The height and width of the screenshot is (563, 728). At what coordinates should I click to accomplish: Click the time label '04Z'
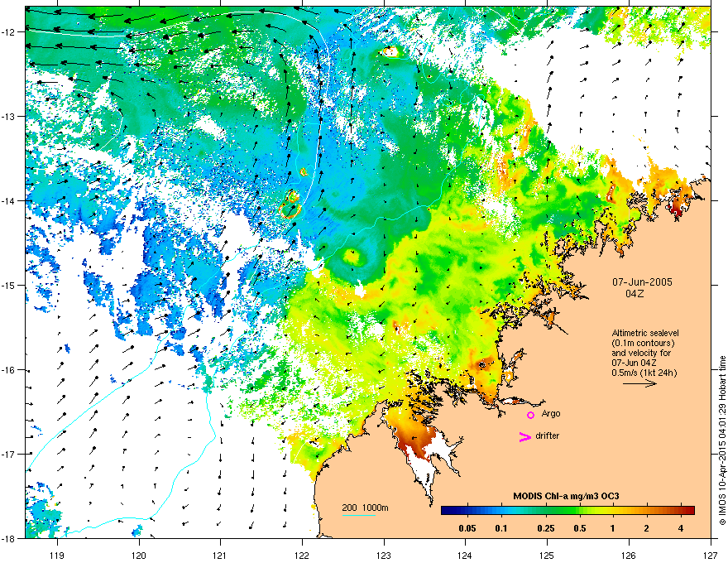click(635, 294)
